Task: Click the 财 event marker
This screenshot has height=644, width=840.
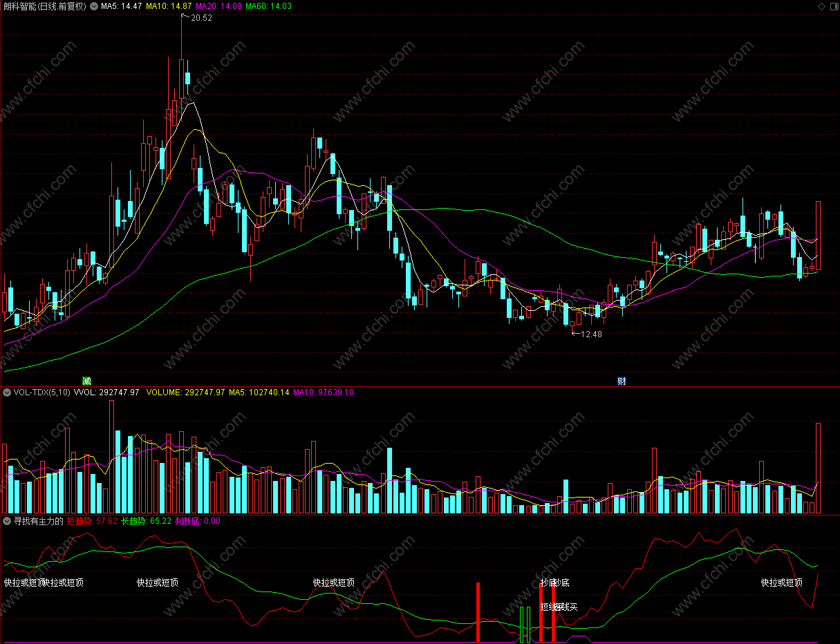Action: coord(622,381)
